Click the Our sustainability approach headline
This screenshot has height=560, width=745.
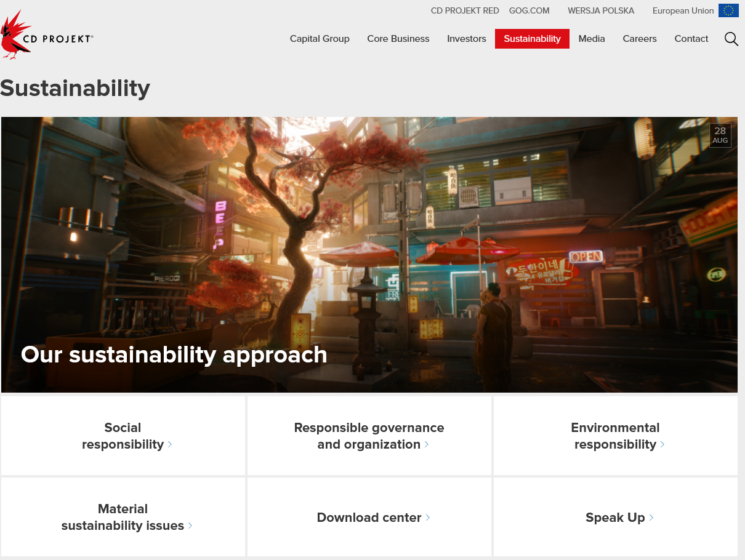click(174, 354)
